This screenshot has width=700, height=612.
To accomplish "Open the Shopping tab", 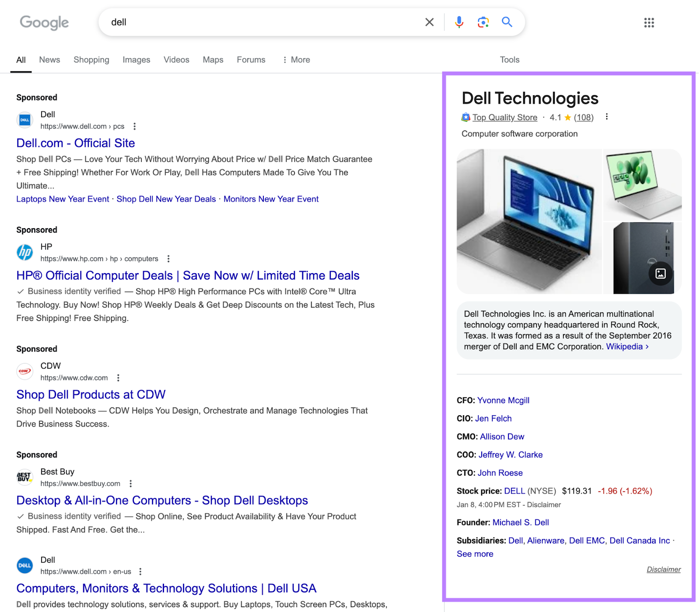I will click(x=91, y=59).
